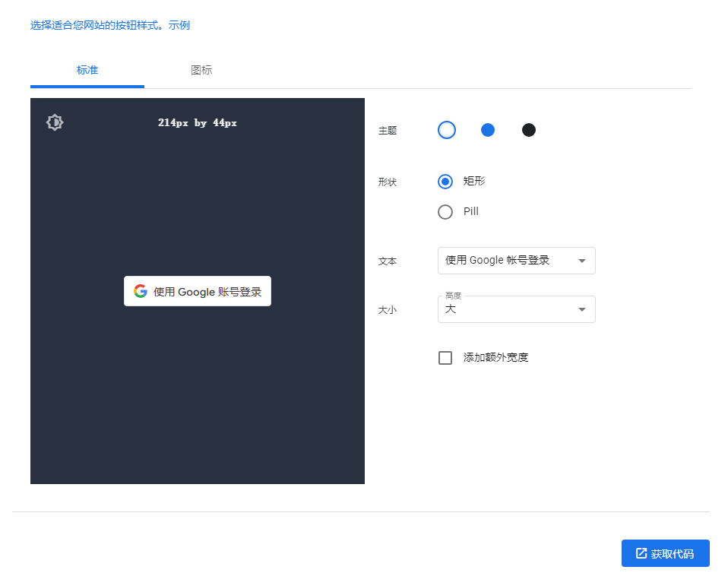The width and height of the screenshot is (728, 573).
Task: Toggle preview background brightness icon
Action: (x=55, y=122)
